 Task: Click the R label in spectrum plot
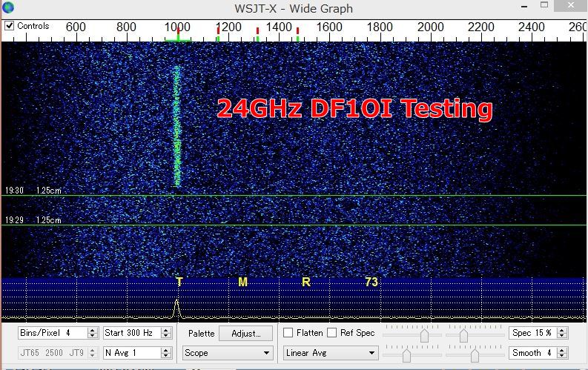click(306, 282)
